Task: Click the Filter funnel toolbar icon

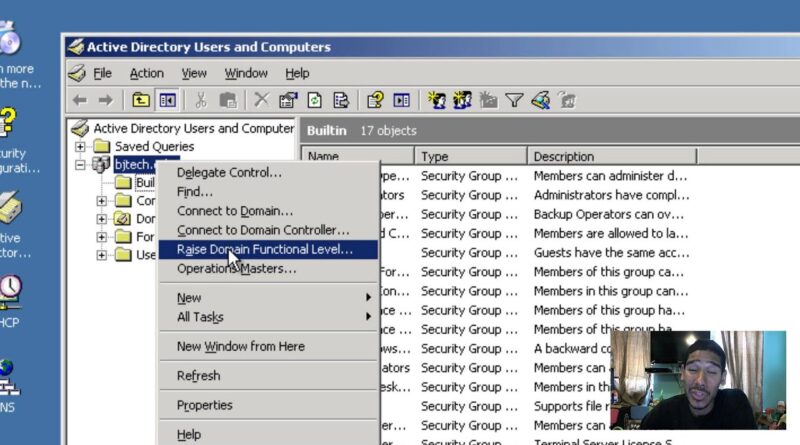Action: (514, 100)
